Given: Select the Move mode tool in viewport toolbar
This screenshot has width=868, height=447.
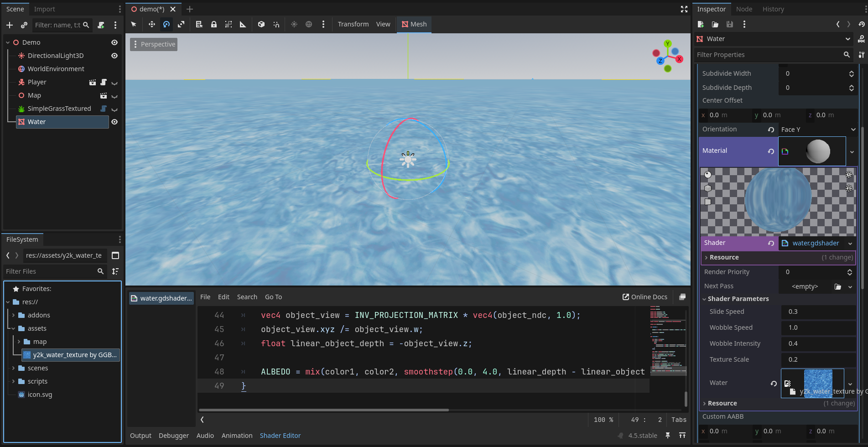Looking at the screenshot, I should point(152,24).
